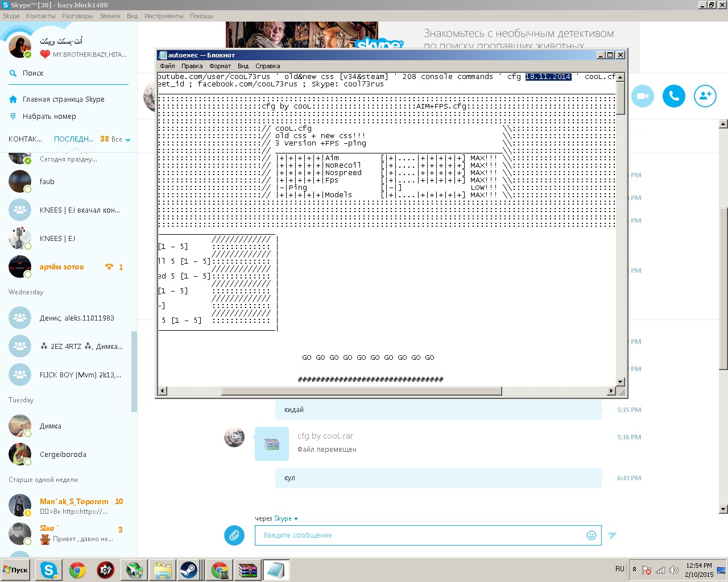Open the Action Center flag icon in tray
Screen dimensions: 728x582
click(647, 570)
